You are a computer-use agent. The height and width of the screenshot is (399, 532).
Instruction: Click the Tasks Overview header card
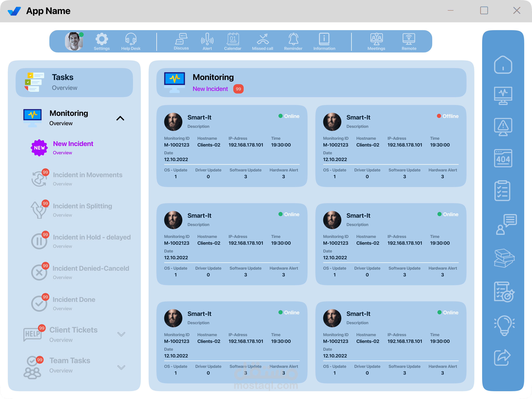tap(74, 82)
